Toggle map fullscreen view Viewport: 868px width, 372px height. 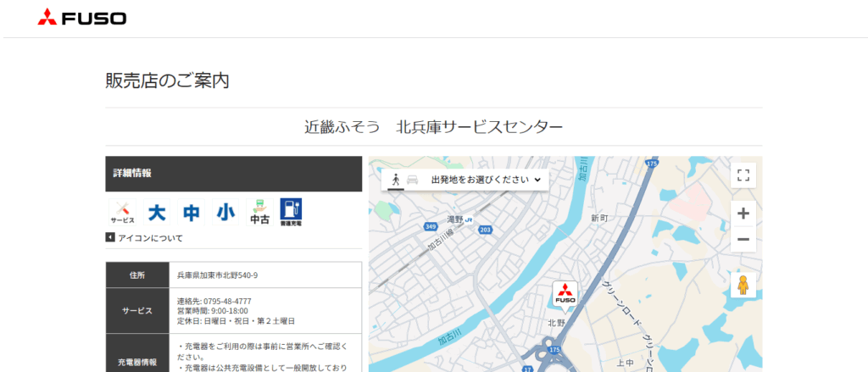point(743,175)
